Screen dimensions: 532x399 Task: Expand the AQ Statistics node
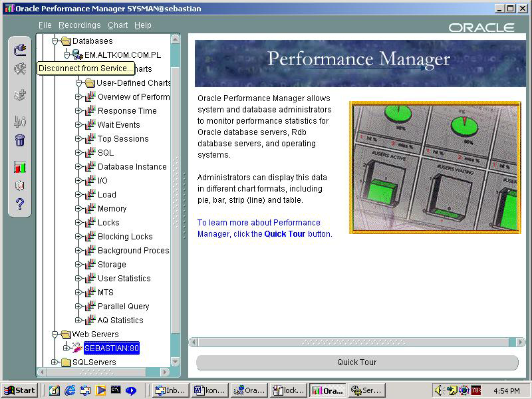pos(78,320)
